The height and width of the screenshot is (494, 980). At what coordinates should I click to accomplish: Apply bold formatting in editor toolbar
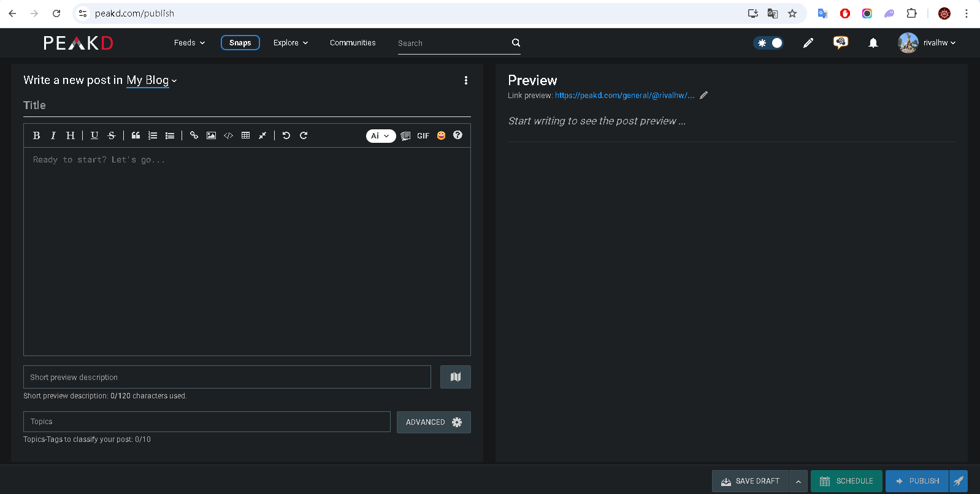coord(36,135)
